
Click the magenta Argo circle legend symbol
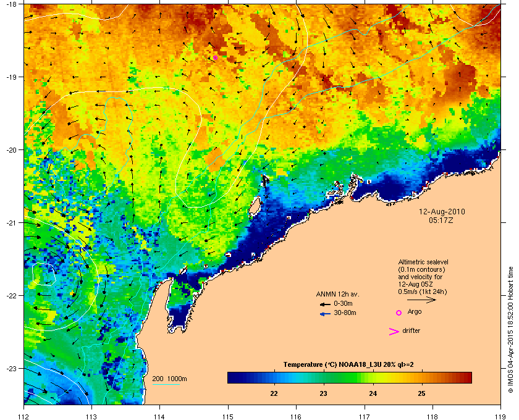tap(399, 313)
